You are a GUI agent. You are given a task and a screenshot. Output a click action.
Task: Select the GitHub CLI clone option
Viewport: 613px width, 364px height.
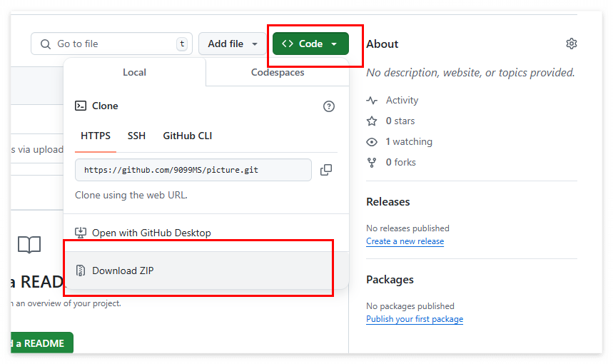click(188, 136)
